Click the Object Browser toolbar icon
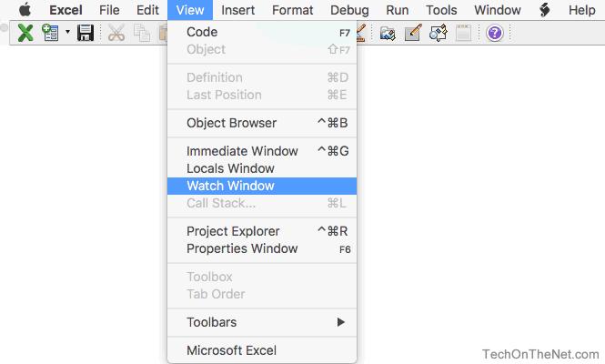 pyautogui.click(x=438, y=33)
